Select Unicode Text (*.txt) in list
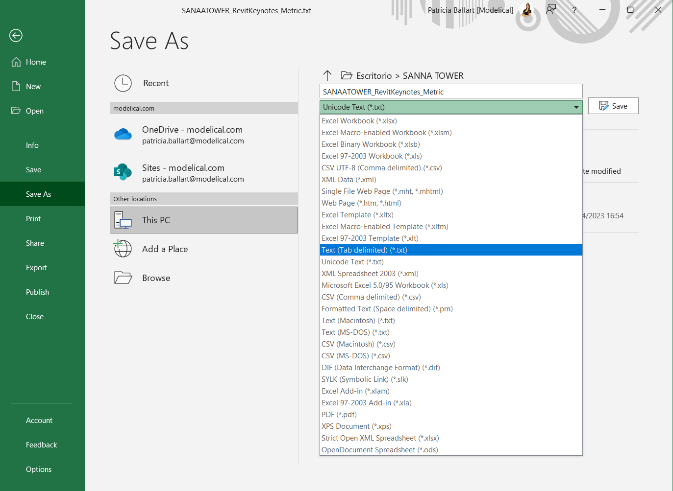The width and height of the screenshot is (673, 491). (x=451, y=262)
